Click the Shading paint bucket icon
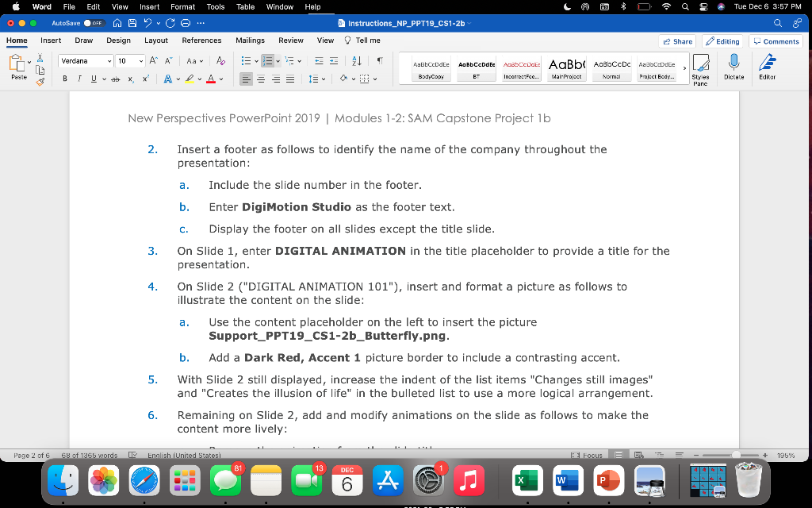The height and width of the screenshot is (508, 812). pos(343,79)
